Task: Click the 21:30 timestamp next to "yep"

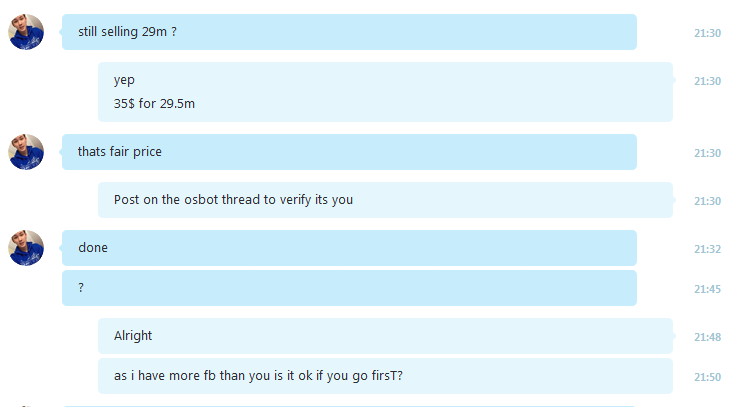Action: click(x=707, y=81)
